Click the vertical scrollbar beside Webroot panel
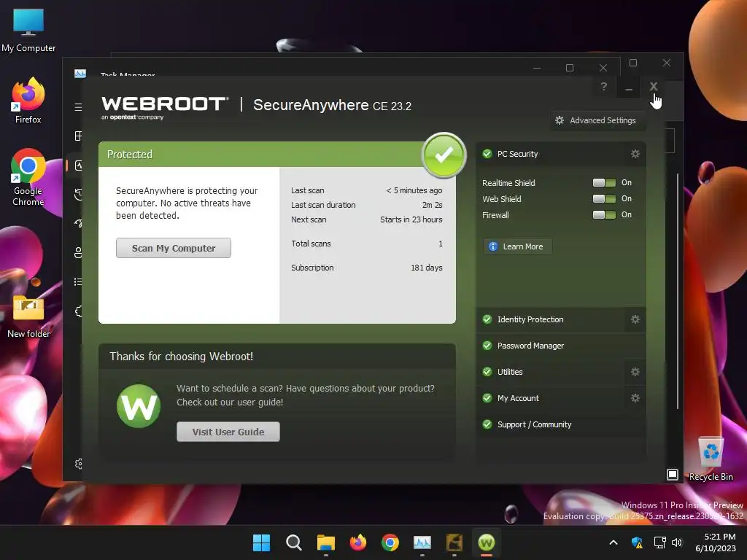The image size is (747, 560). click(677, 291)
